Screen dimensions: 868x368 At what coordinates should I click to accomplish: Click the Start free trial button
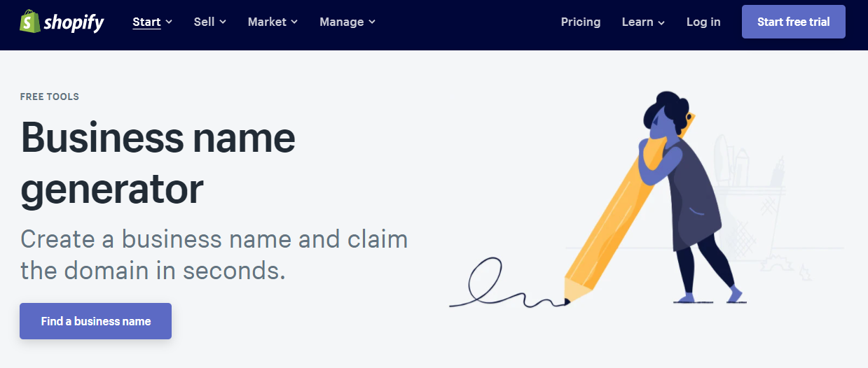[x=794, y=22]
